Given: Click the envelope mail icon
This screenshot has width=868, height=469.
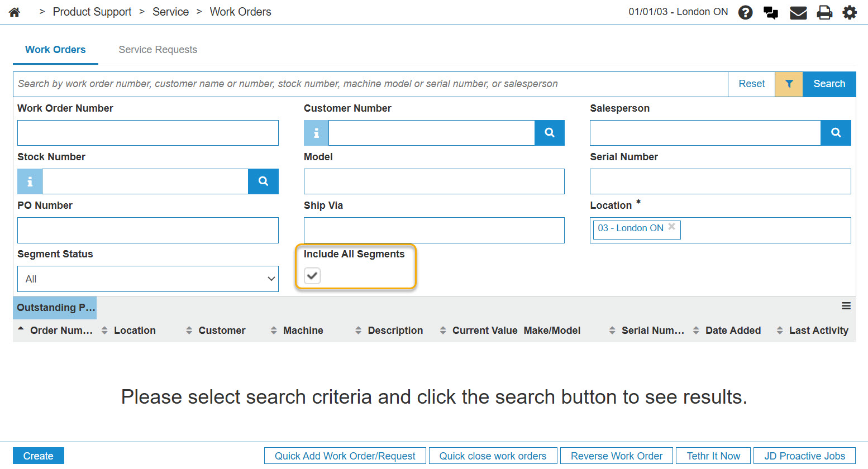Looking at the screenshot, I should tap(798, 12).
